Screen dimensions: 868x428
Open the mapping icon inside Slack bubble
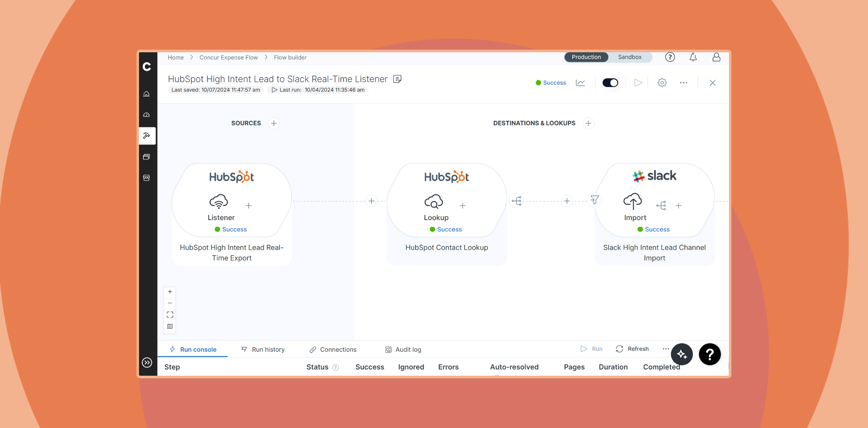point(661,206)
